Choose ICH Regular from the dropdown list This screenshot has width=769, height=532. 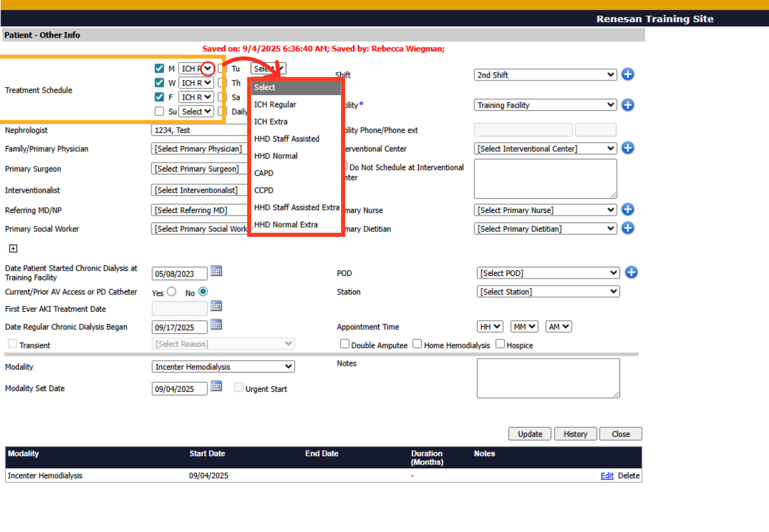296,104
